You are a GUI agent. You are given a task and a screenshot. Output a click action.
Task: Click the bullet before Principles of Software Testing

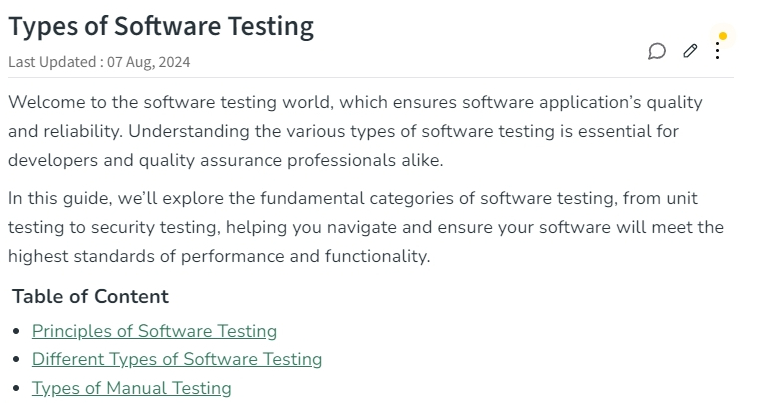click(17, 331)
